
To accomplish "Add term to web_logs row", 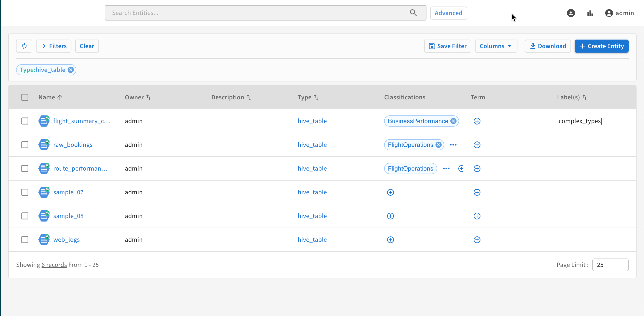I will 477,240.
